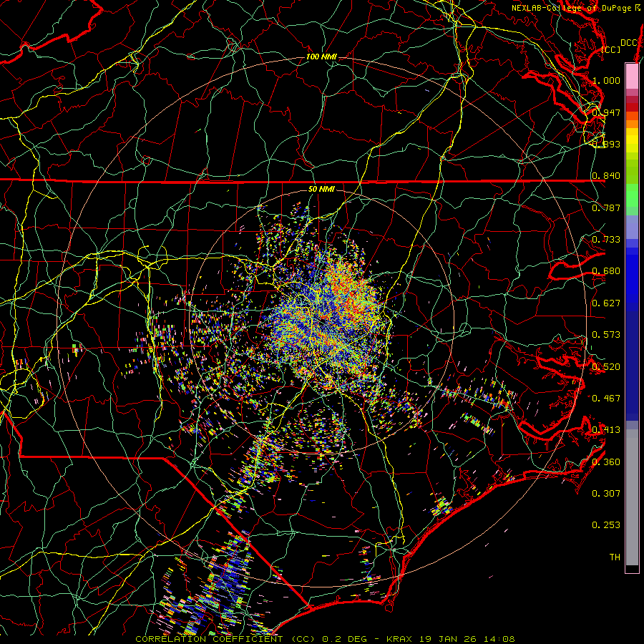
Task: Click the 0.840 scale value
Action: click(606, 176)
